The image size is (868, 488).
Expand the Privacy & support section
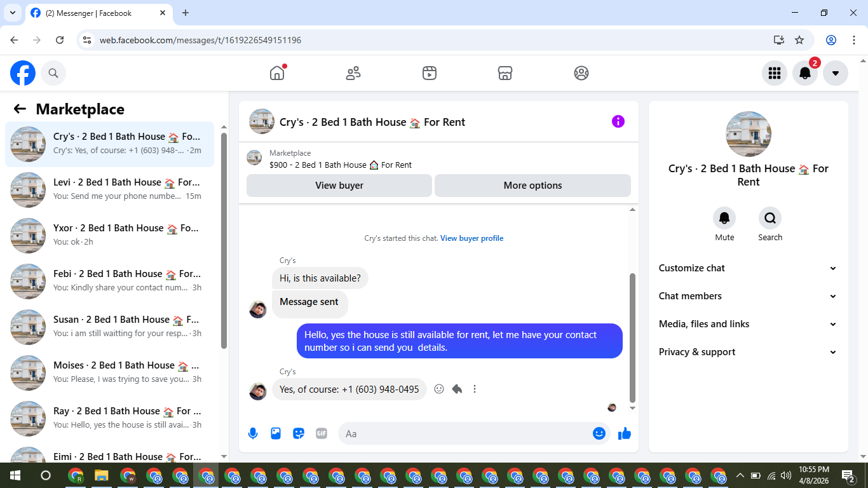coord(748,352)
